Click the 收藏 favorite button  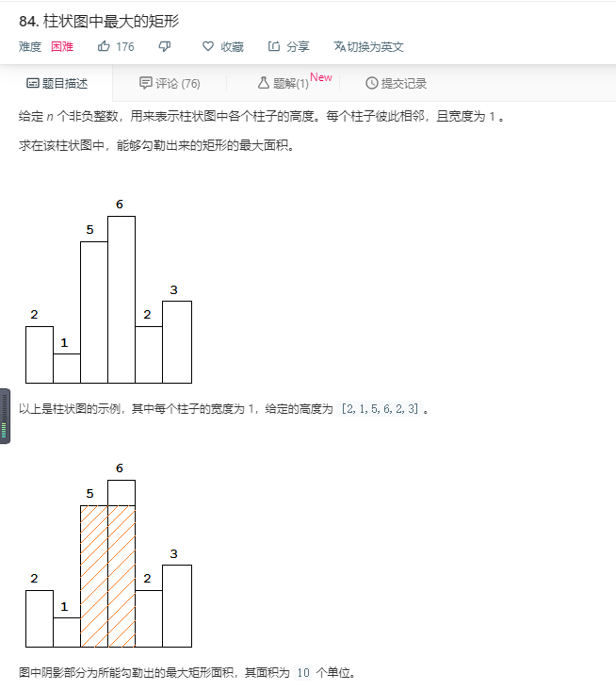click(223, 46)
